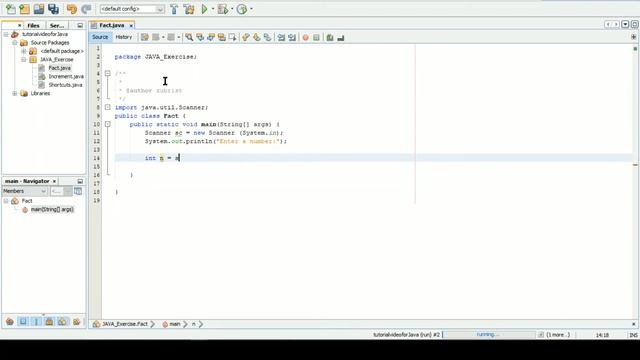
Task: Profile project icon in main toolbar
Action: point(242,9)
